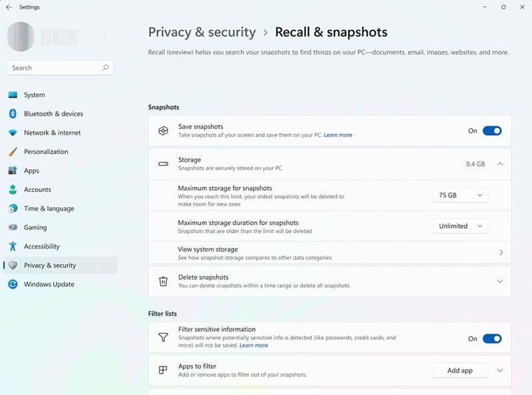Click the Privacy & security shield icon
Viewport: 532px width, 395px height.
[13, 265]
